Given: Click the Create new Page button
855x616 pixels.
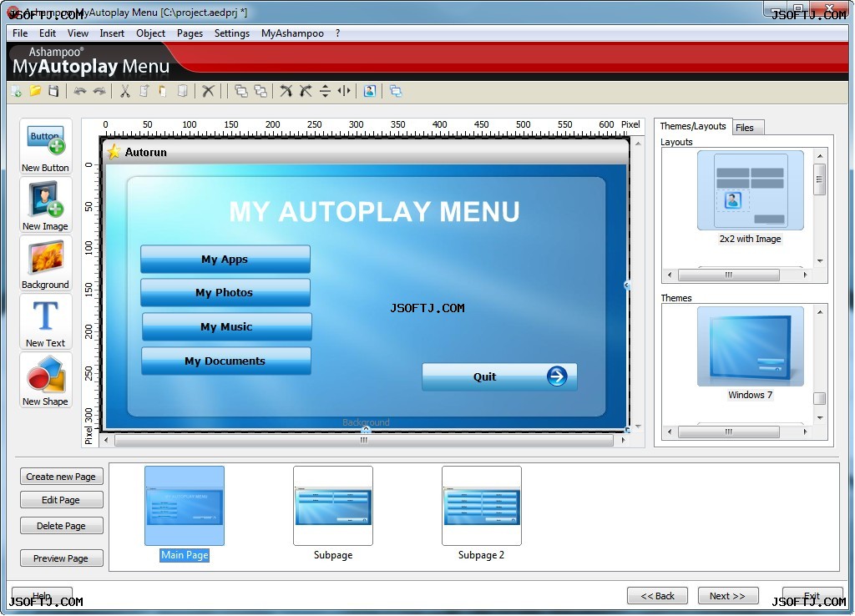Looking at the screenshot, I should click(x=61, y=477).
